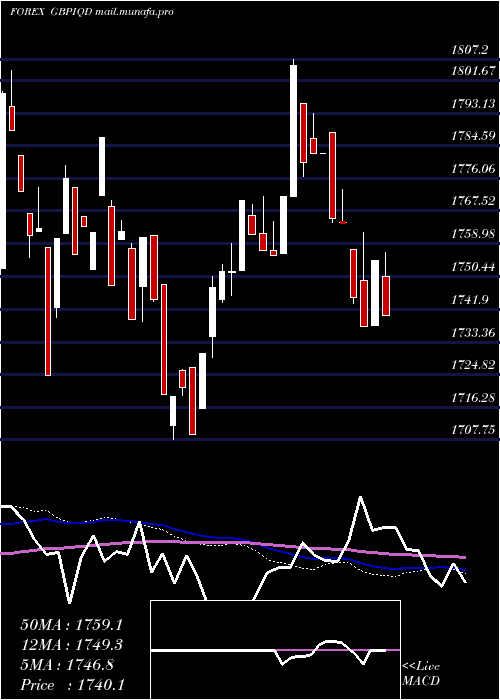The width and height of the screenshot is (500, 700).
Task: Click the 1793.13 price level label
Action: click(473, 104)
